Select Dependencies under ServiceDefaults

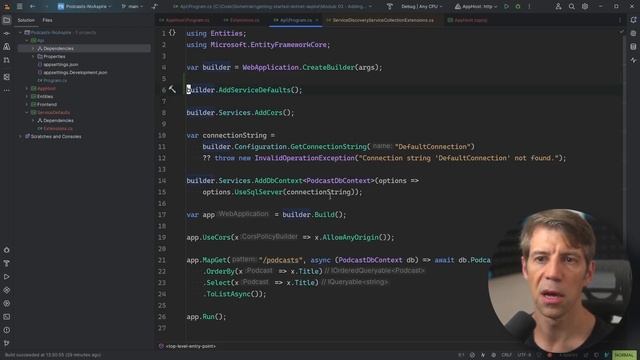point(58,120)
